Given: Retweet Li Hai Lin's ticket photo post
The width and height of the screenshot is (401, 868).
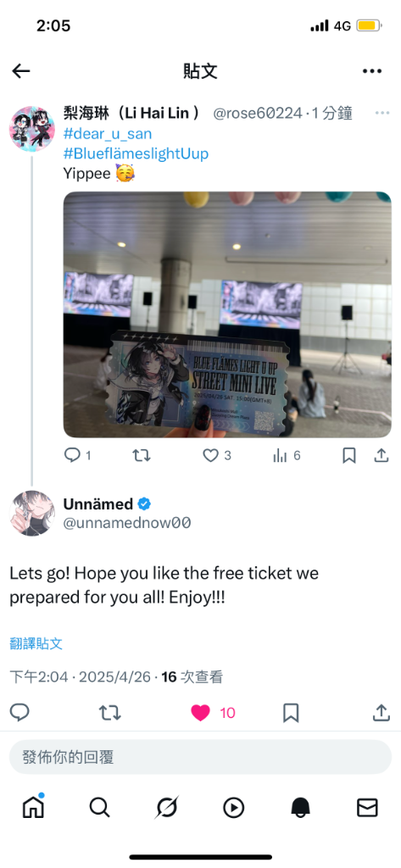Looking at the screenshot, I should point(142,455).
